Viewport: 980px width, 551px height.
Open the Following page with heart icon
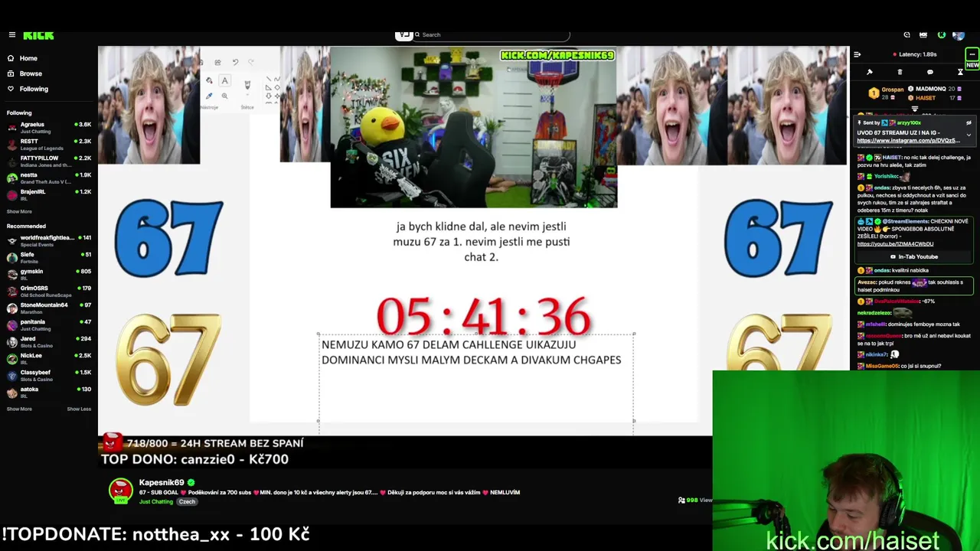point(34,89)
